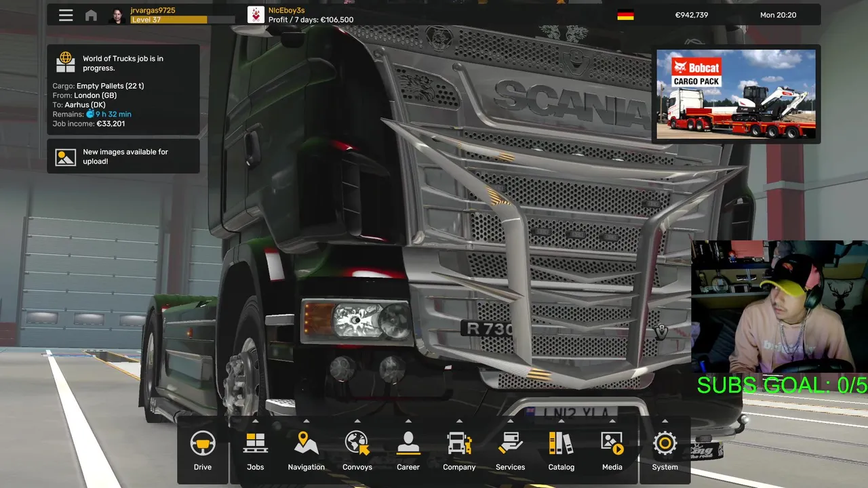This screenshot has height=488, width=868.
Task: Open the Bobcat Cargo Pack banner
Action: pos(736,94)
